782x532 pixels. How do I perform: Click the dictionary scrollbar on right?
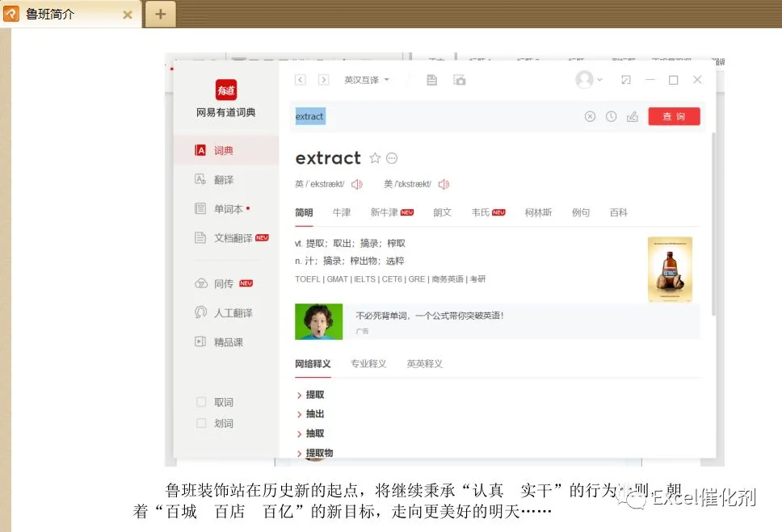713,224
